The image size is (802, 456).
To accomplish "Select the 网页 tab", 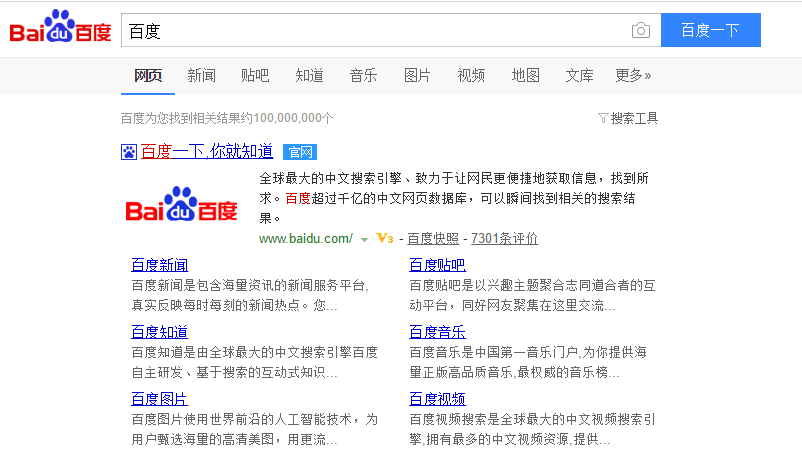I will 148,76.
